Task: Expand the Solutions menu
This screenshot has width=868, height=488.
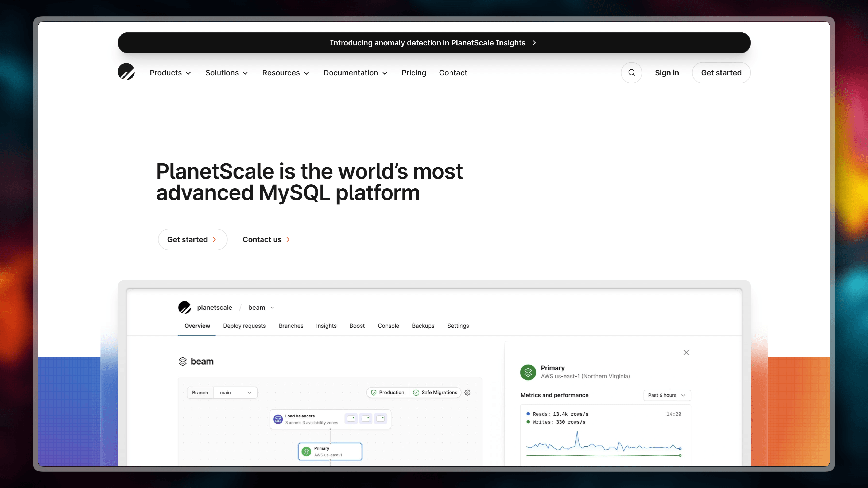Action: [227, 73]
